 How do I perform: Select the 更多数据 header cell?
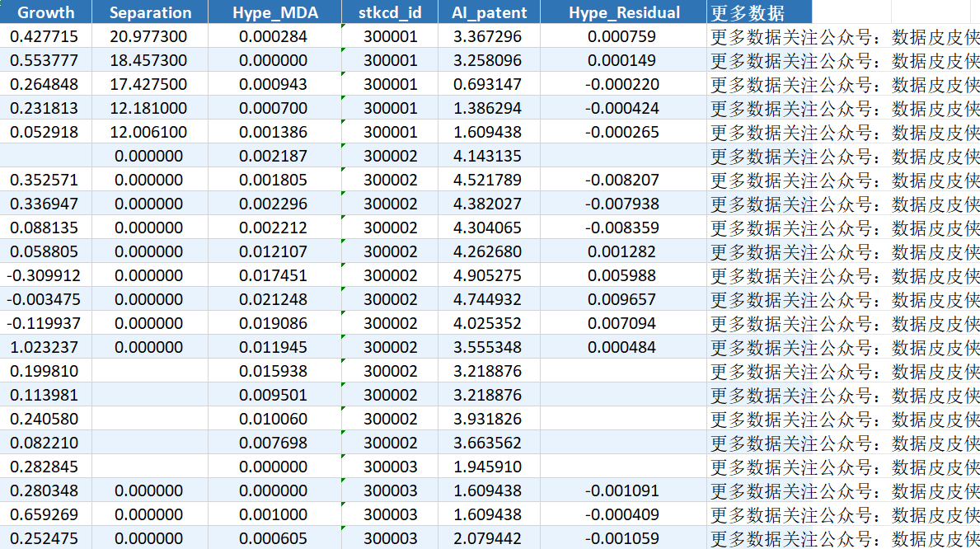[x=759, y=12]
